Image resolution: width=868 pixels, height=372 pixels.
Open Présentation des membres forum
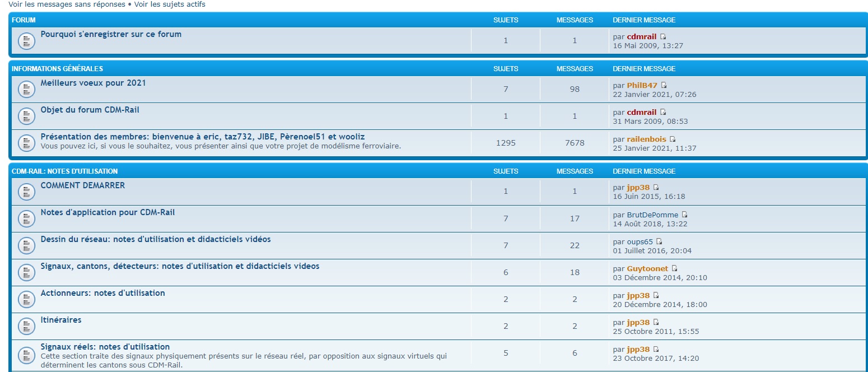tap(203, 137)
